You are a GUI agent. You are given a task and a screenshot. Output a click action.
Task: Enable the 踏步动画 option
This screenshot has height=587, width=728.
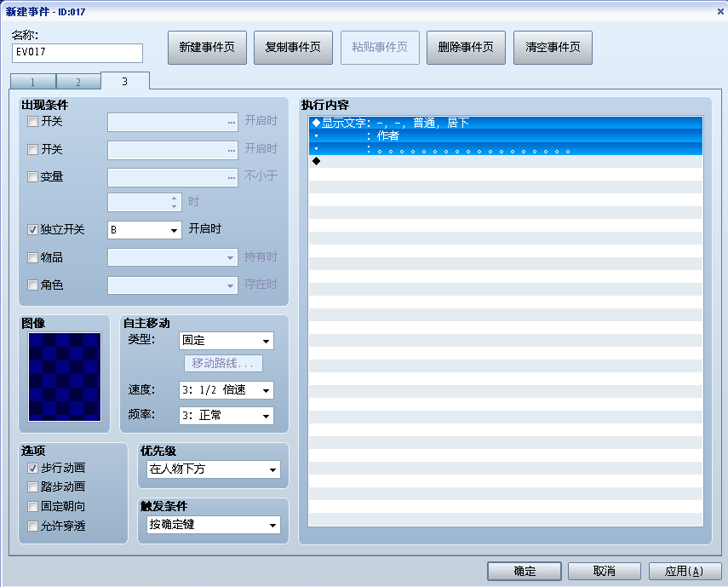(x=32, y=486)
